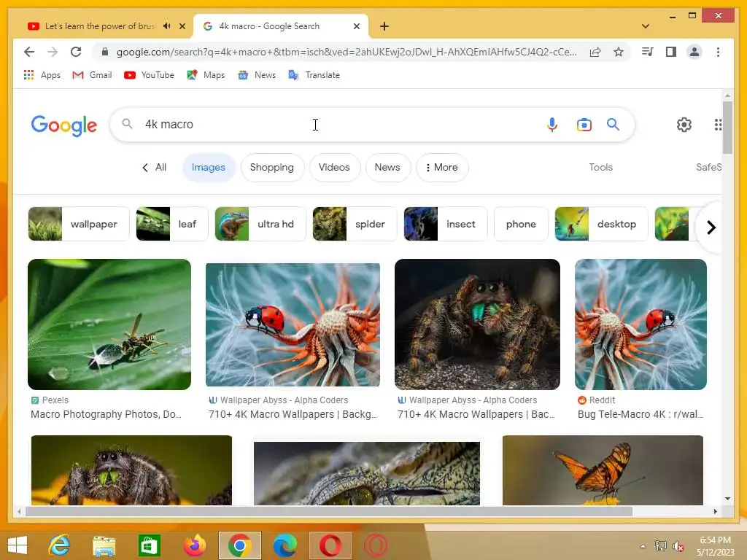Show more filter chips with right arrow

tap(711, 227)
